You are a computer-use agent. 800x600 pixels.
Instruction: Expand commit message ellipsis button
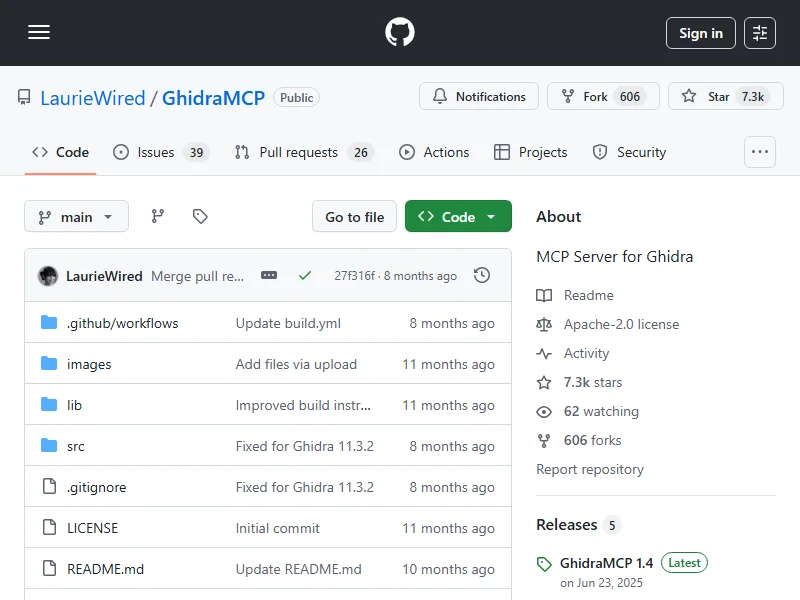point(268,275)
